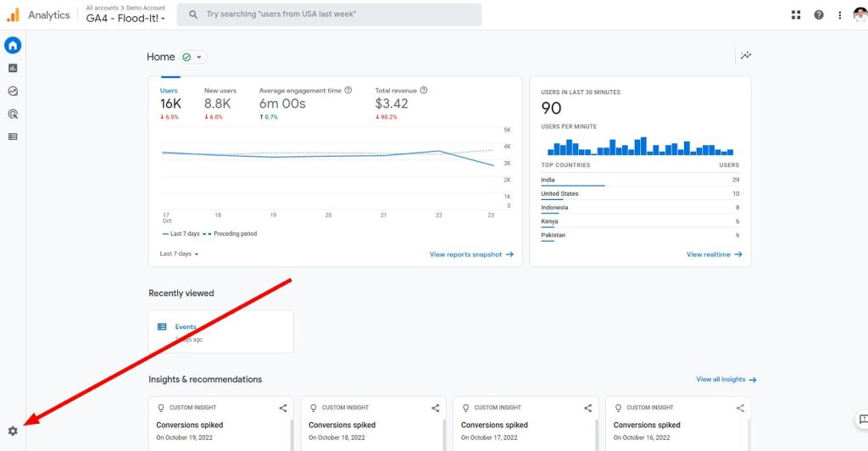This screenshot has width=868, height=451.
Task: Open Configure table icon in sidebar
Action: tap(13, 136)
